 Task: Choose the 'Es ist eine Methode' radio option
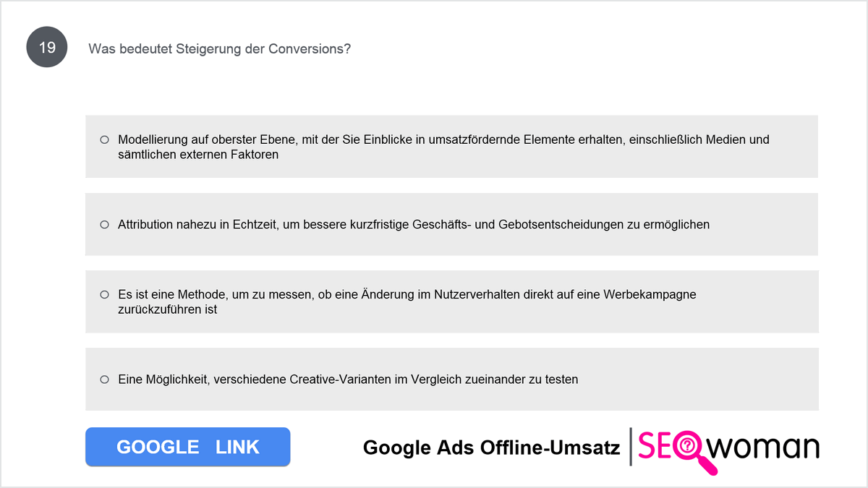click(x=104, y=295)
